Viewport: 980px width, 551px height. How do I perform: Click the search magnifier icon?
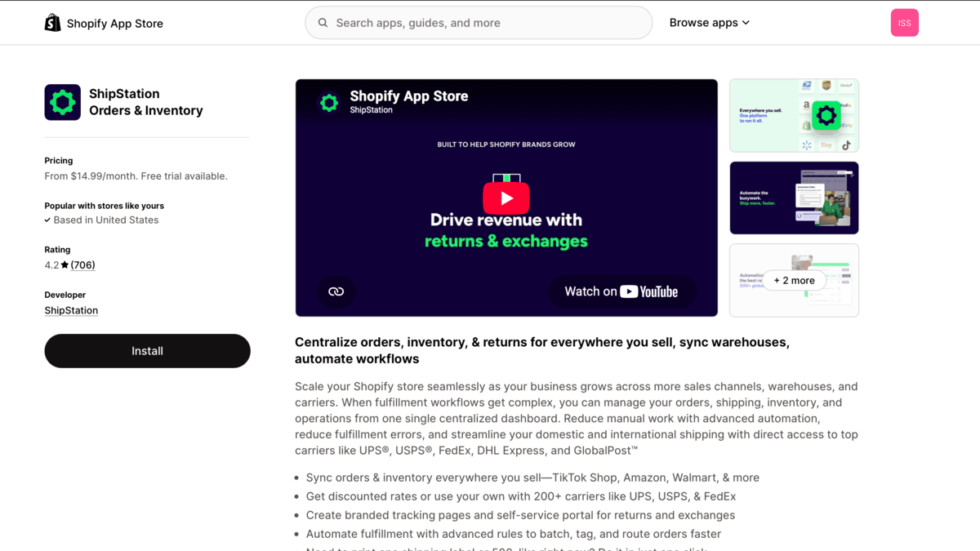point(323,23)
